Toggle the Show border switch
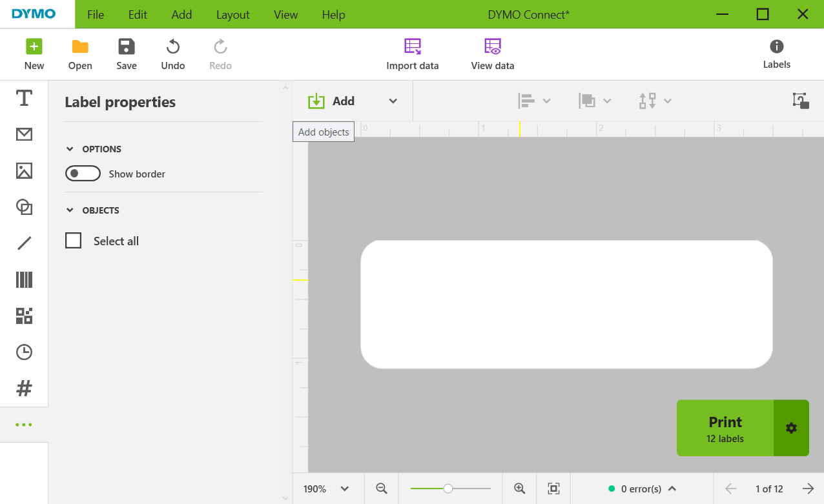Viewport: 824px width, 504px height. (83, 174)
